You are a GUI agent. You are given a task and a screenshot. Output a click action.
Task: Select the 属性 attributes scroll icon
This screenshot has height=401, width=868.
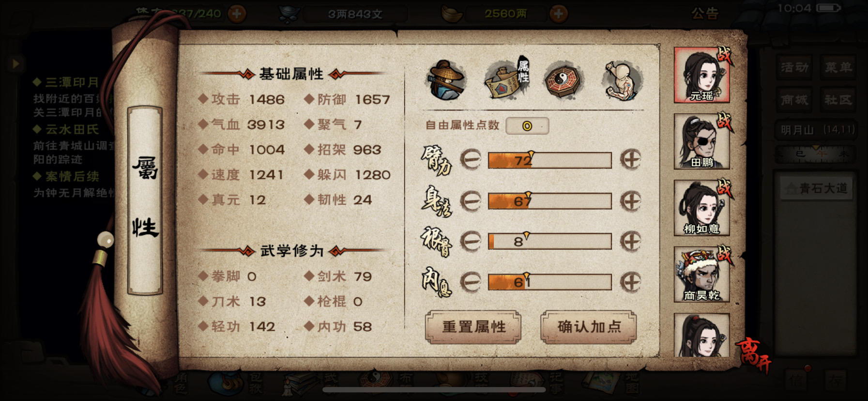[x=507, y=78]
